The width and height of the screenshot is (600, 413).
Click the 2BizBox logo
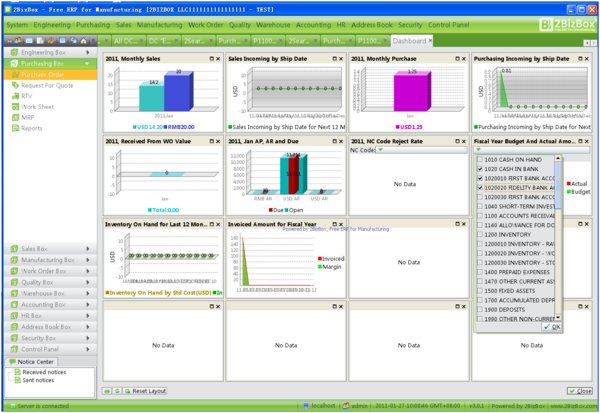567,24
